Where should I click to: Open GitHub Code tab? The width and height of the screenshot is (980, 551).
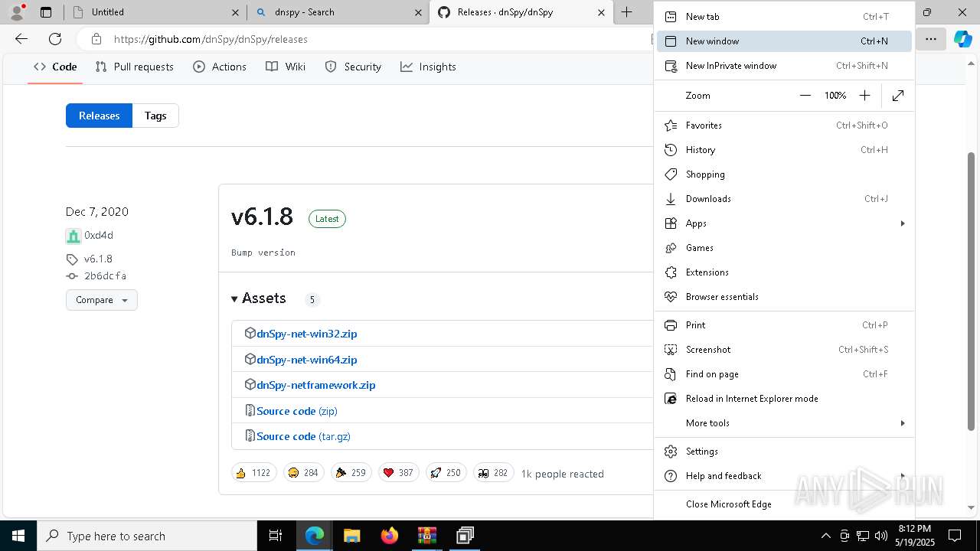tap(55, 67)
